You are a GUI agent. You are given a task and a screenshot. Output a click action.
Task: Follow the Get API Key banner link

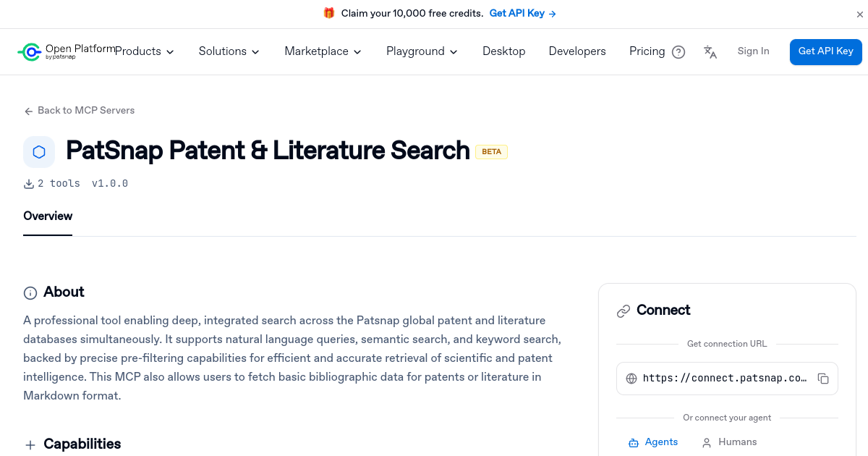coord(522,14)
